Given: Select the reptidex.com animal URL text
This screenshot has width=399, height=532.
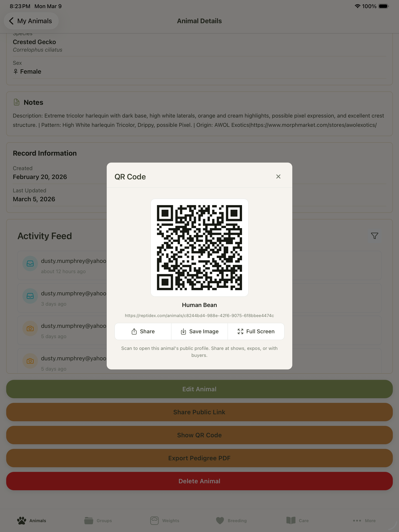Looking at the screenshot, I should click(199, 315).
